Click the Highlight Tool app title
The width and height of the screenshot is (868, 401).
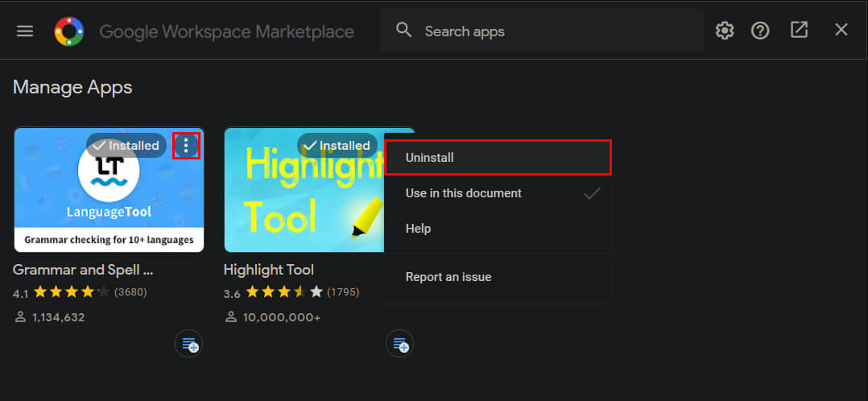coord(269,271)
